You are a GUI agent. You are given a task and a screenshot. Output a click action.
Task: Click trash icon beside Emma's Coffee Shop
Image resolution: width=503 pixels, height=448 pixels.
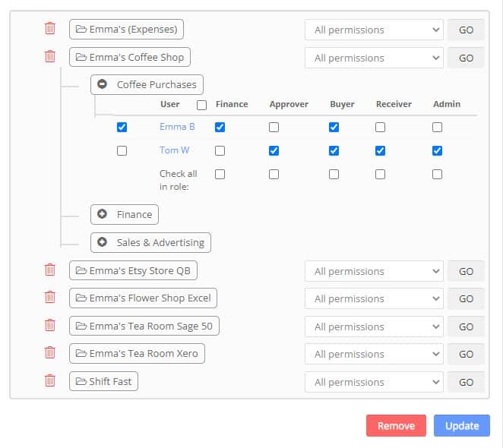pyautogui.click(x=49, y=57)
